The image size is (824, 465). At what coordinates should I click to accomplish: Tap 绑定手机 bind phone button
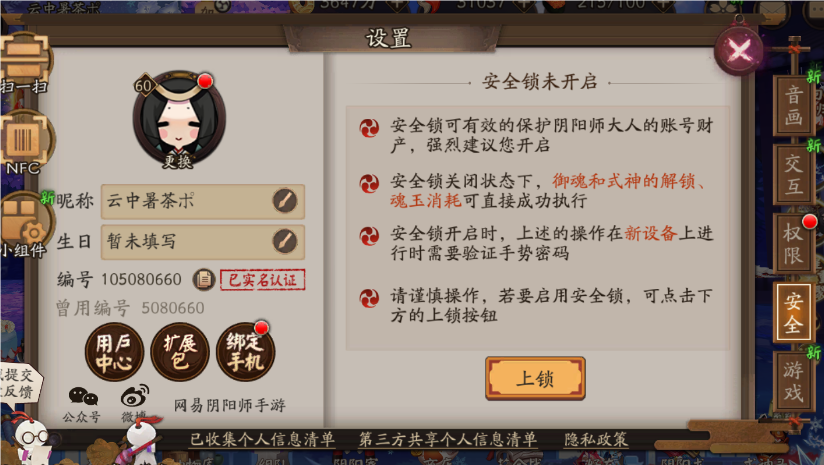(245, 352)
